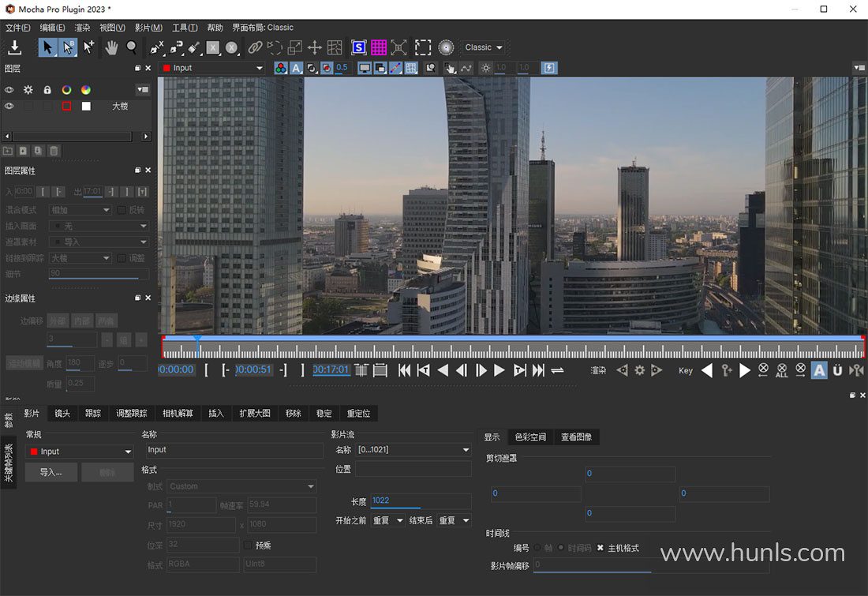Open the 链接到跟踪 dropdown
This screenshot has height=596, width=868.
80,258
